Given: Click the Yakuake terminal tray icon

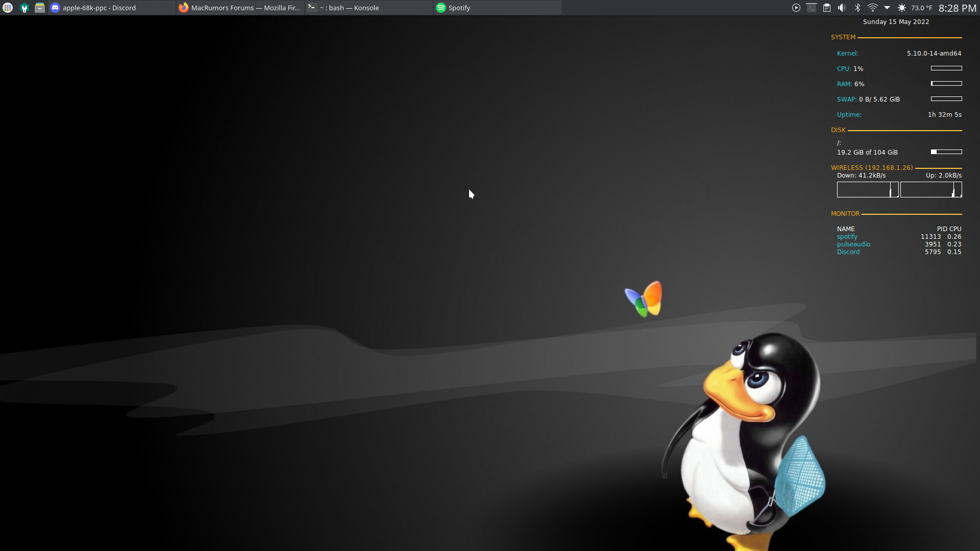Looking at the screenshot, I should pyautogui.click(x=811, y=8).
